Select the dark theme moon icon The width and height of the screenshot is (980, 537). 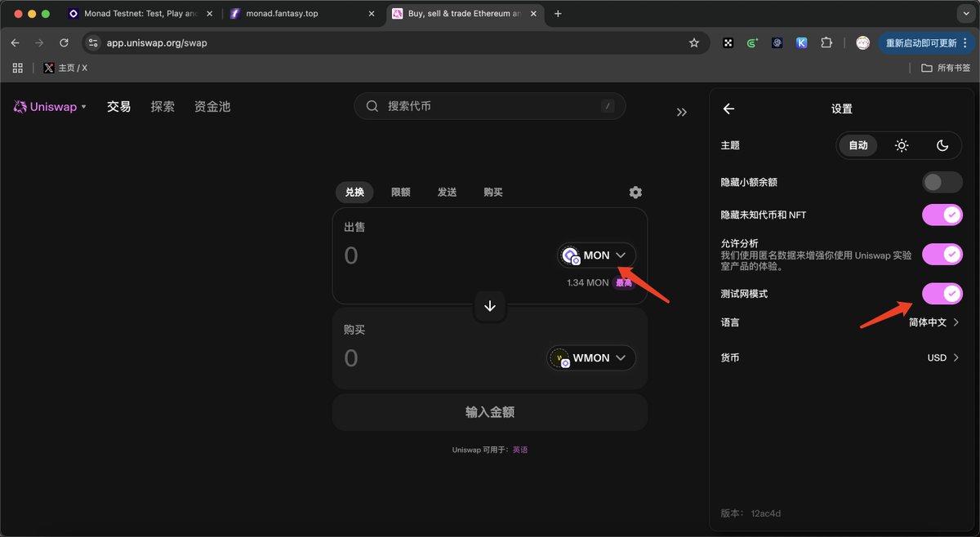[x=942, y=145]
